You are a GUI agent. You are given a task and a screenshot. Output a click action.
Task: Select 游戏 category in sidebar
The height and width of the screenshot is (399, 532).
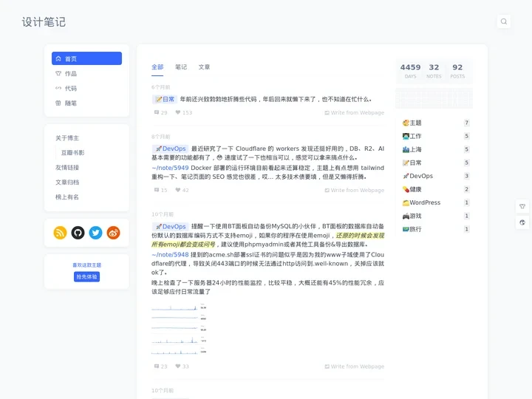436,216
